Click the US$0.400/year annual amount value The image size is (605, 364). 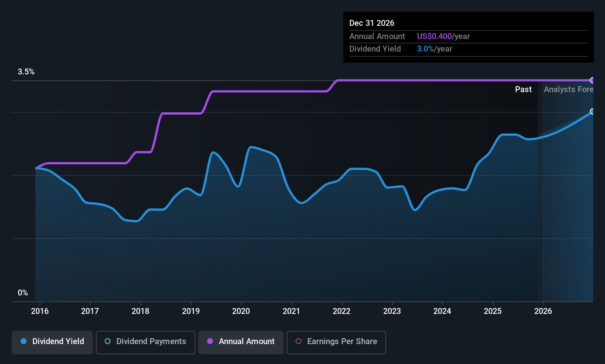(x=443, y=36)
